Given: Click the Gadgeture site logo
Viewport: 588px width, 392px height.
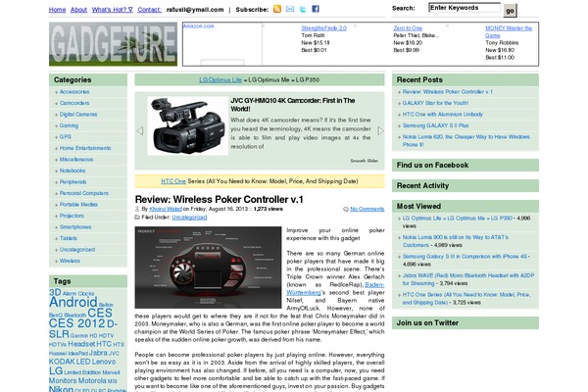Looking at the screenshot, I should [113, 44].
